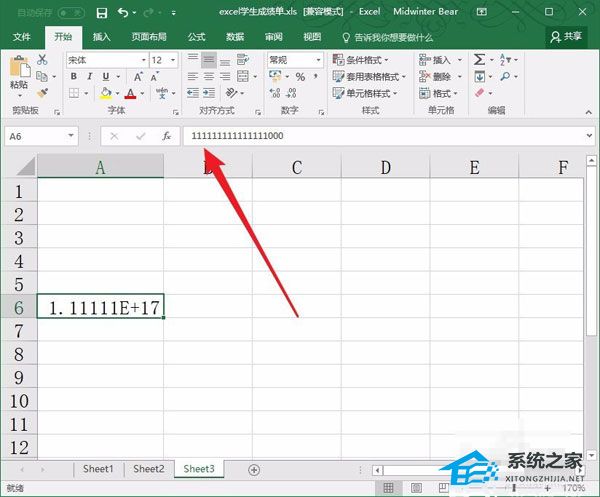Click Increase Indent icon

coord(209,93)
